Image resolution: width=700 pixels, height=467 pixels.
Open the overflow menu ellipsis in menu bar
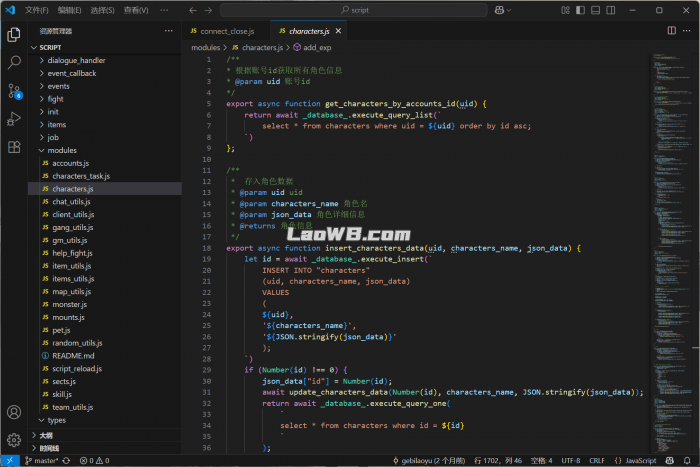coord(164,10)
